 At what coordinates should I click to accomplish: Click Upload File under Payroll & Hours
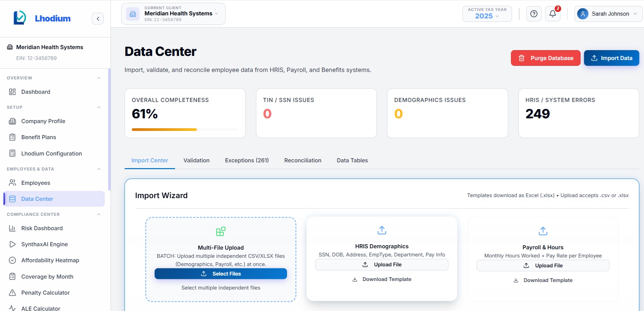543,266
